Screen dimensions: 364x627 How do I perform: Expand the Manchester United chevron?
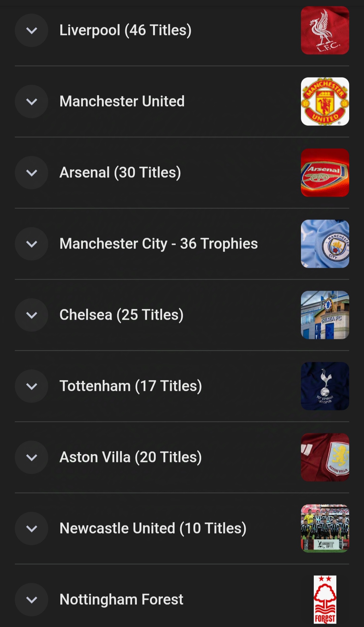pos(32,102)
